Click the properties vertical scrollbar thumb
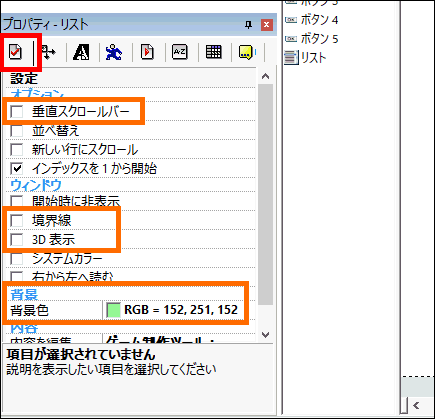 pos(265,194)
